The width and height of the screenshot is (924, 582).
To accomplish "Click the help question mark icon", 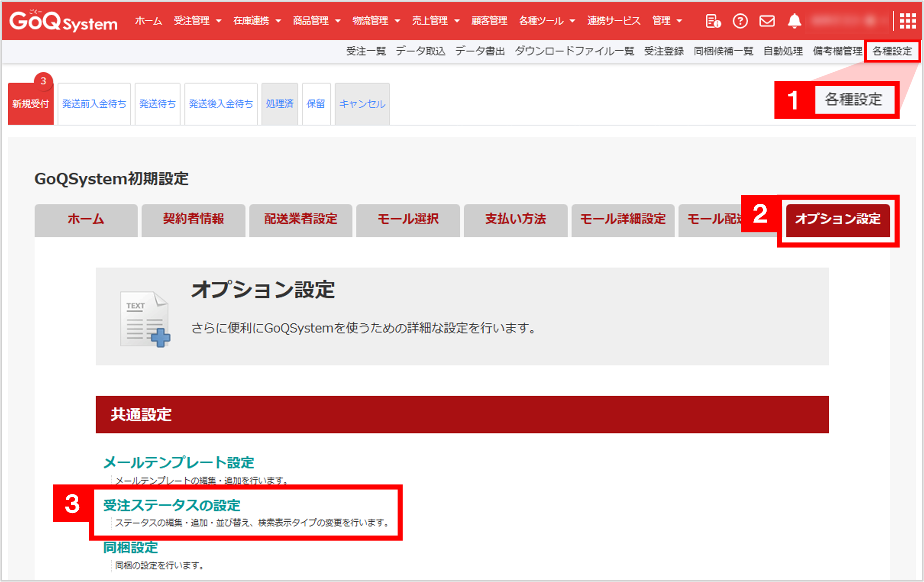I will click(740, 21).
